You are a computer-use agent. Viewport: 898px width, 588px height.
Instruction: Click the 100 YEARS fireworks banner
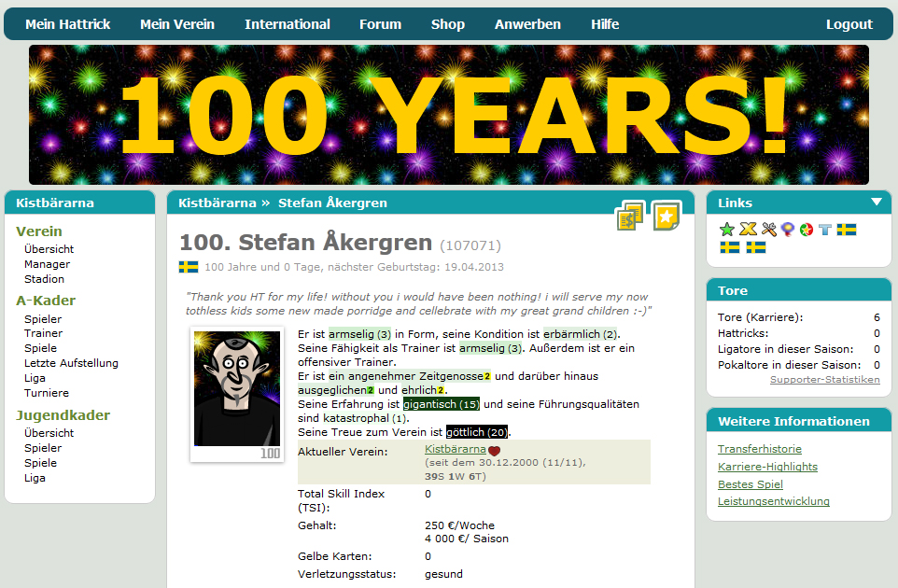449,115
